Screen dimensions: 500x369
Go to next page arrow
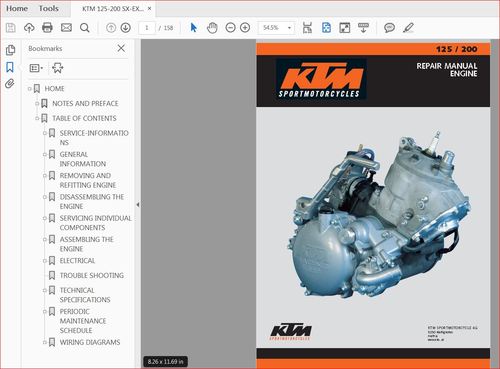coord(126,28)
